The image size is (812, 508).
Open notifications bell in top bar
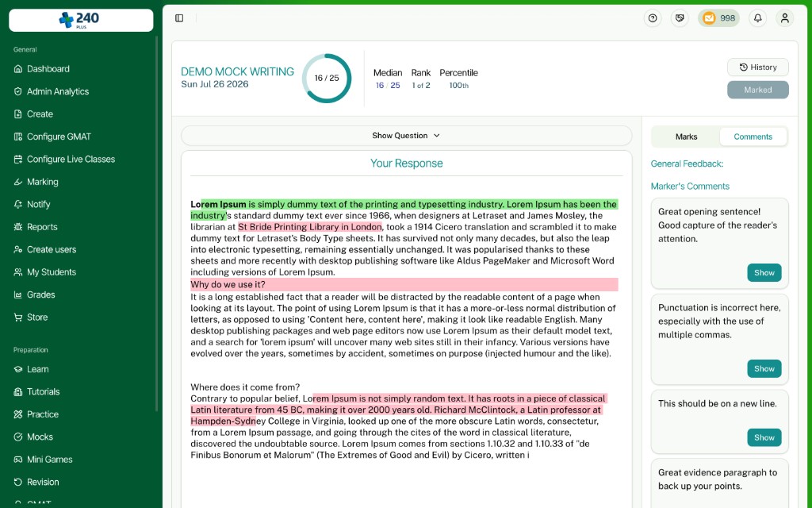pyautogui.click(x=757, y=18)
